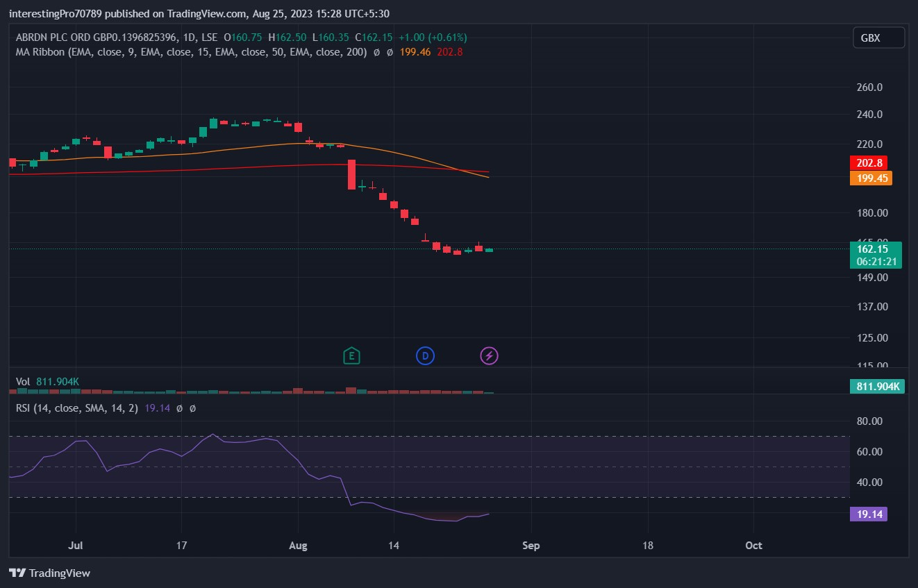Click the +1.00 (+0.61%) change value
This screenshot has height=588, width=918.
[433, 37]
